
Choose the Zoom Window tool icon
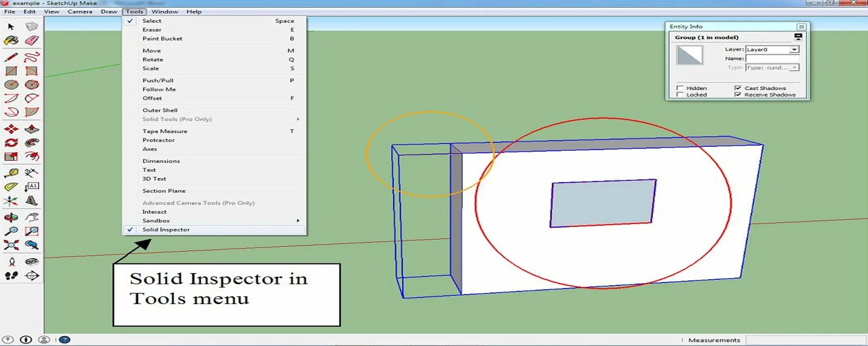pyautogui.click(x=32, y=231)
